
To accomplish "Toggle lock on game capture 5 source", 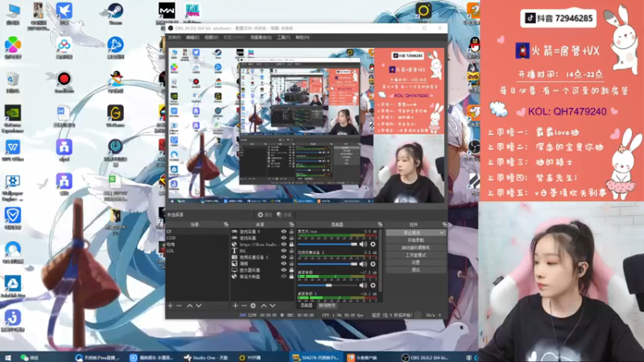I will click(291, 232).
